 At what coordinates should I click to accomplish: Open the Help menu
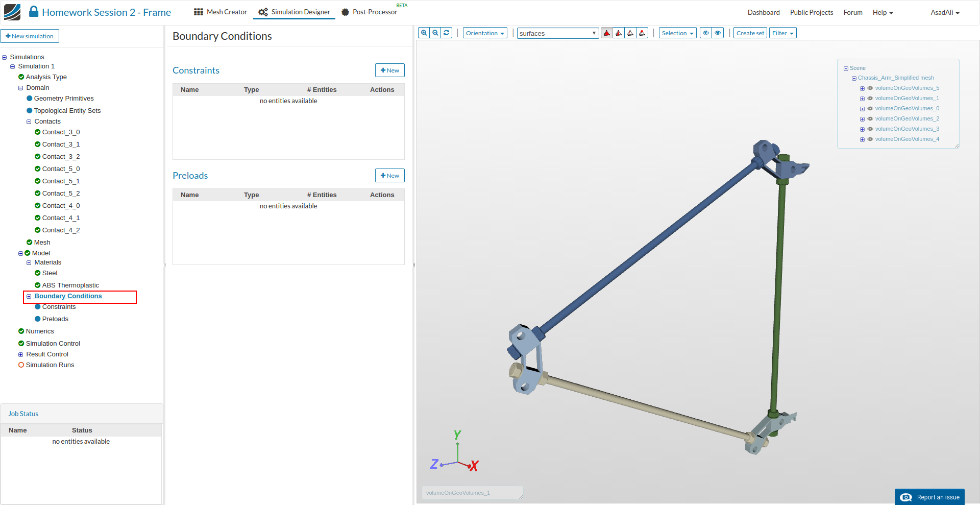pyautogui.click(x=883, y=12)
